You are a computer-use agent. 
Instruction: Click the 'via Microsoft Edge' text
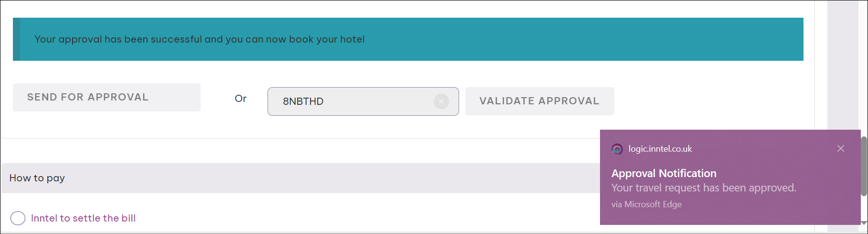[x=646, y=204]
